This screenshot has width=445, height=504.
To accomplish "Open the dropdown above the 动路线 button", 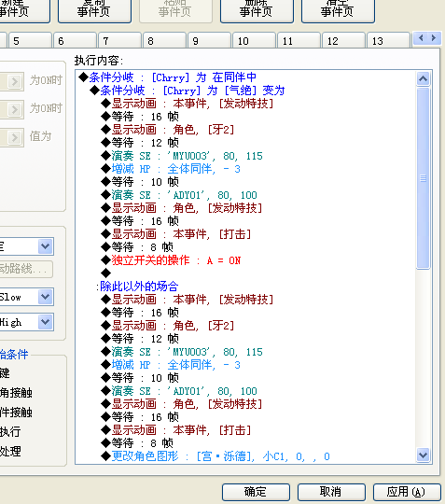I will (46, 246).
